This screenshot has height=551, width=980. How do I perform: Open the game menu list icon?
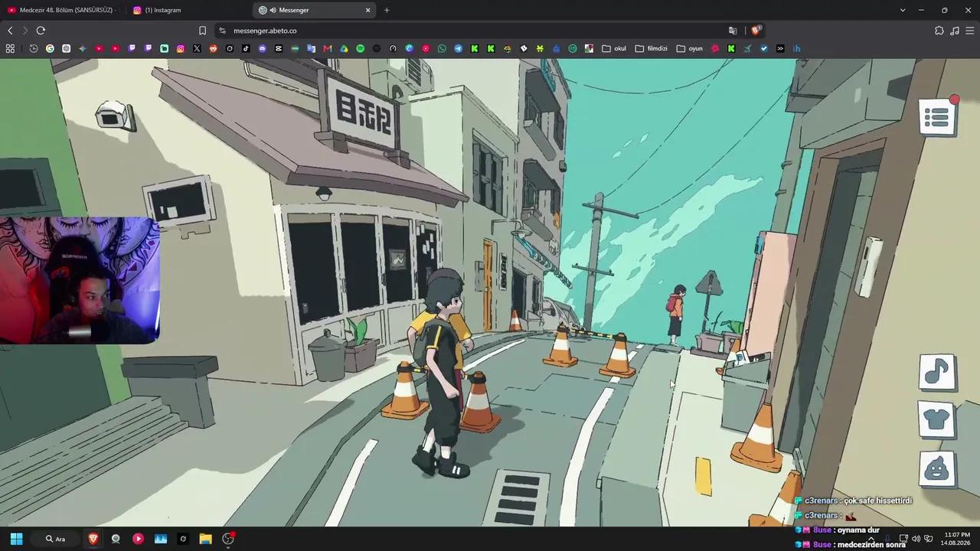(937, 117)
